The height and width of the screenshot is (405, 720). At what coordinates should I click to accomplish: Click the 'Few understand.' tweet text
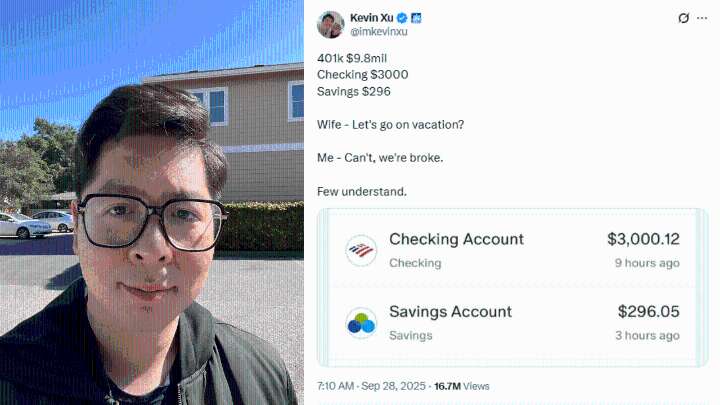[362, 191]
